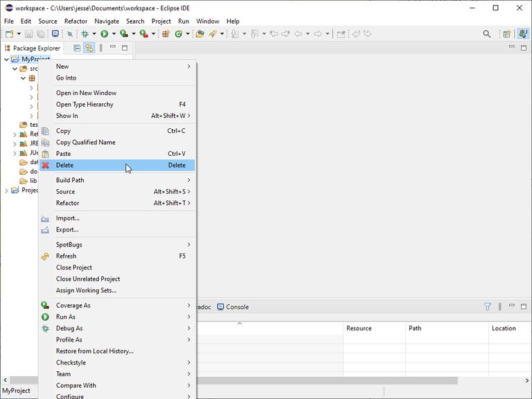Click the Filter icon in the Problems view
Viewport: 532px width, 399px height.
pos(487,306)
